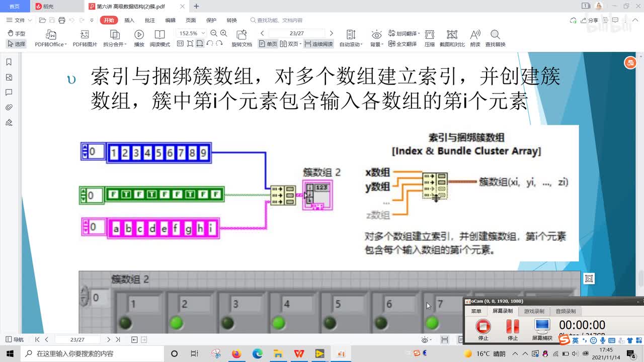Open the 拆分合并 split and merge tool
Screen dimensions: 644x362
(x=115, y=38)
